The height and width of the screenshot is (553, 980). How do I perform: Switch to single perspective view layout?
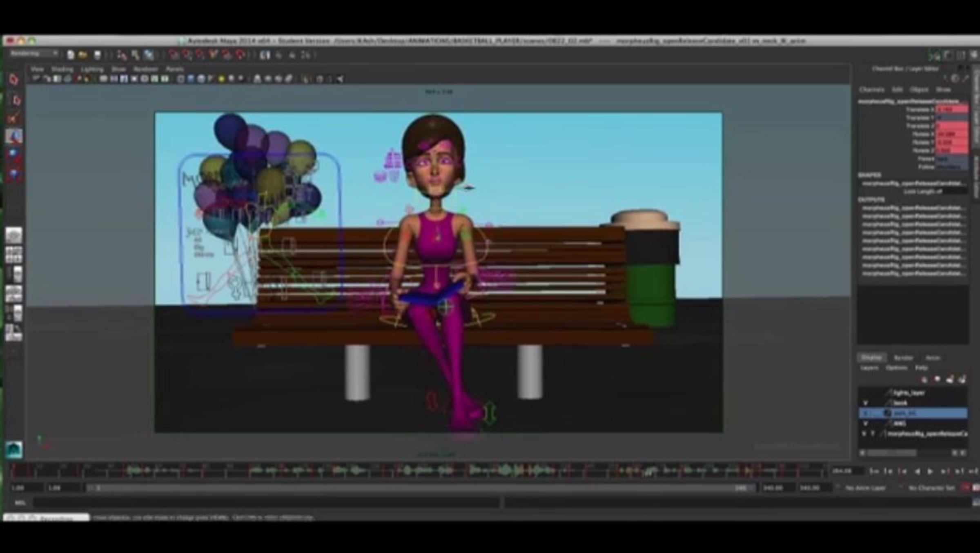tap(13, 235)
